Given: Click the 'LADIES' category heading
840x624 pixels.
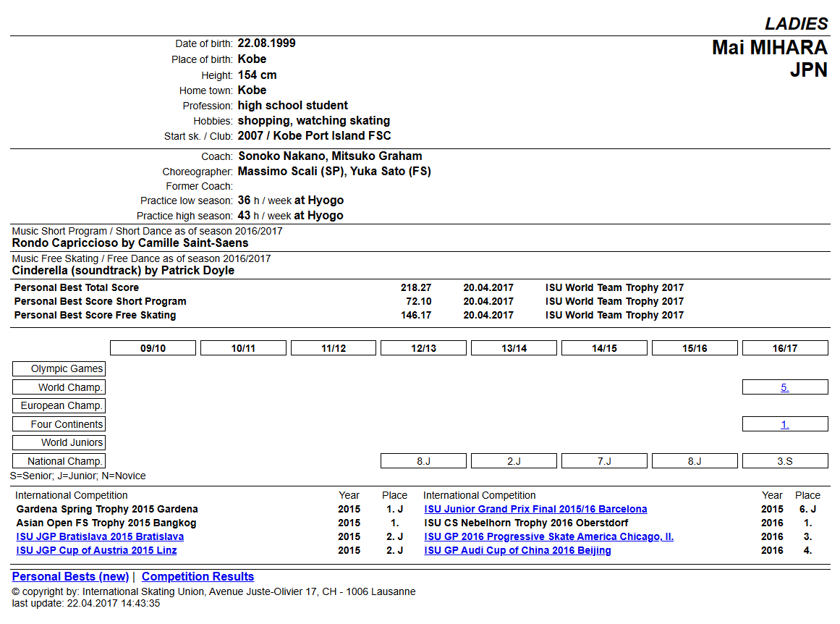Looking at the screenshot, I should pos(796,24).
